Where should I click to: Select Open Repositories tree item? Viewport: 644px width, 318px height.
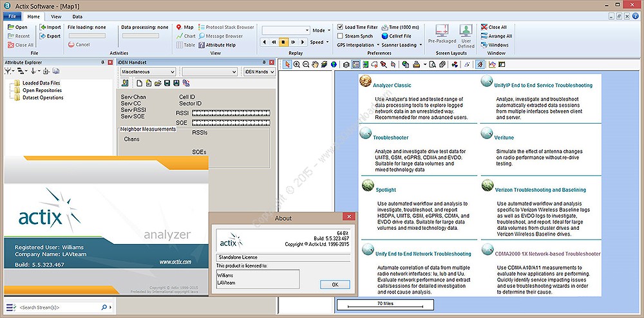click(42, 90)
